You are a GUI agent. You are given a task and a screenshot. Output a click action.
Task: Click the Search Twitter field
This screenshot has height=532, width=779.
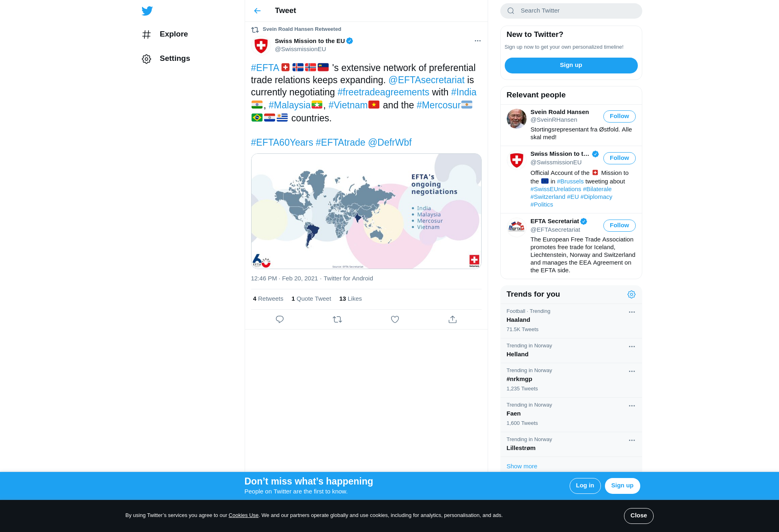(571, 11)
